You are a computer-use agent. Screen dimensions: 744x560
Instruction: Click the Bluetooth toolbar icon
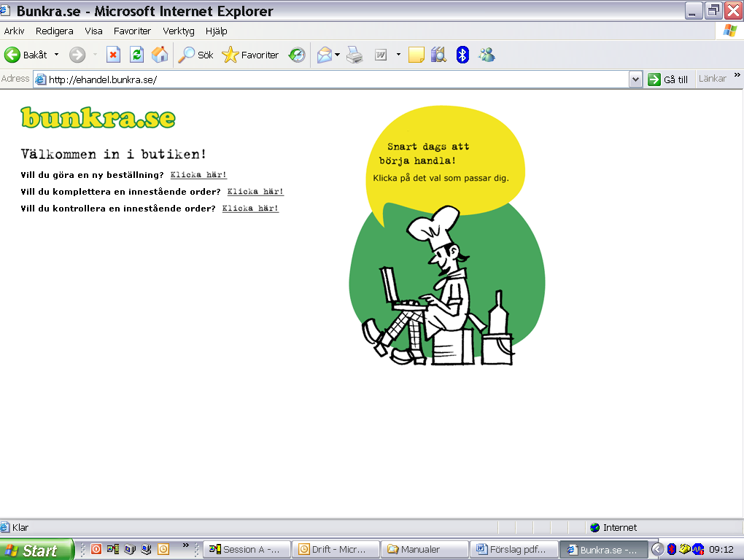[462, 55]
